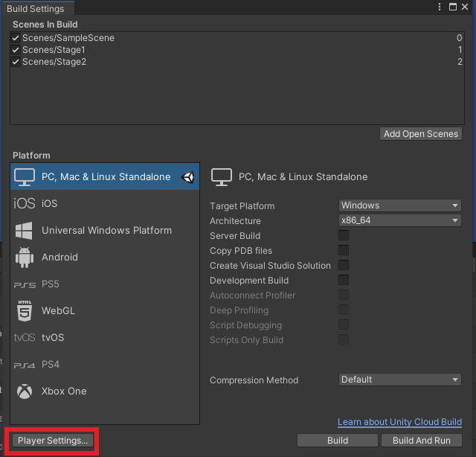Screen dimensions: 476x457
Task: Click the Add Open Scenes button
Action: click(421, 134)
